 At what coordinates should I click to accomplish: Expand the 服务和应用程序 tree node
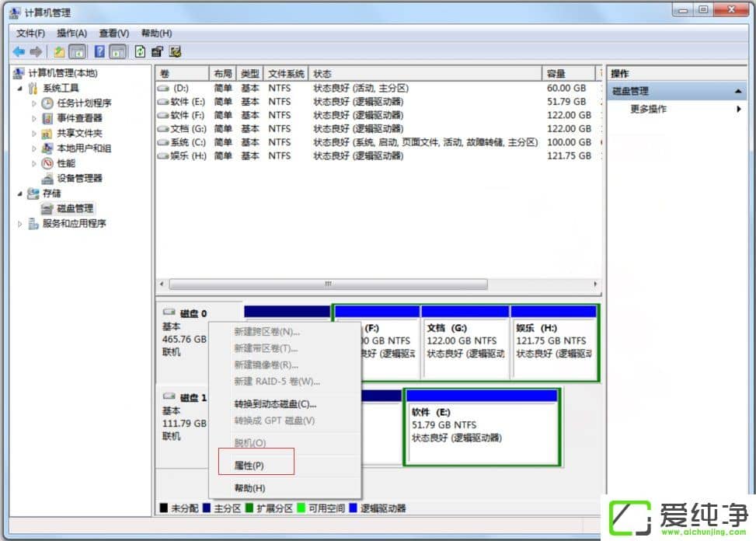point(20,224)
